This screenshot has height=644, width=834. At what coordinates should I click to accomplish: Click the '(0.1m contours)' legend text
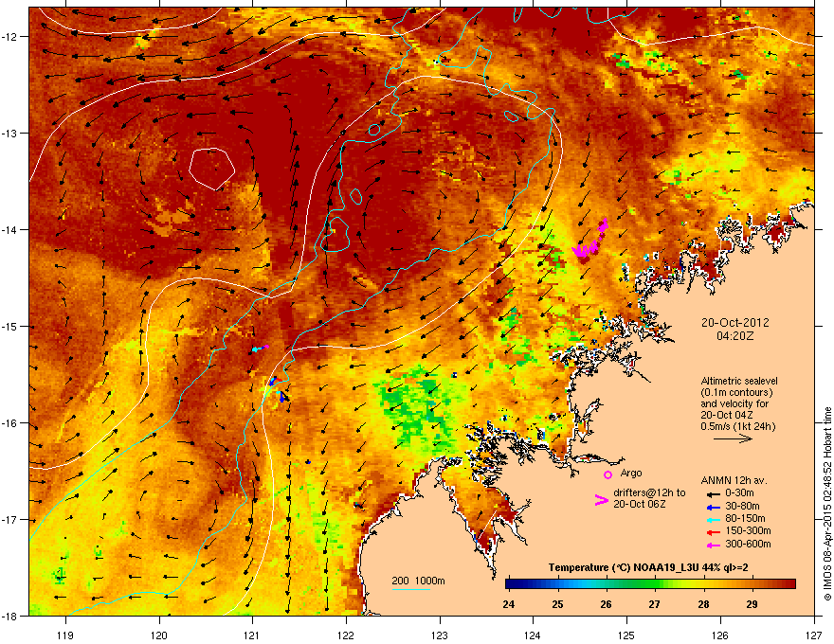pos(736,393)
